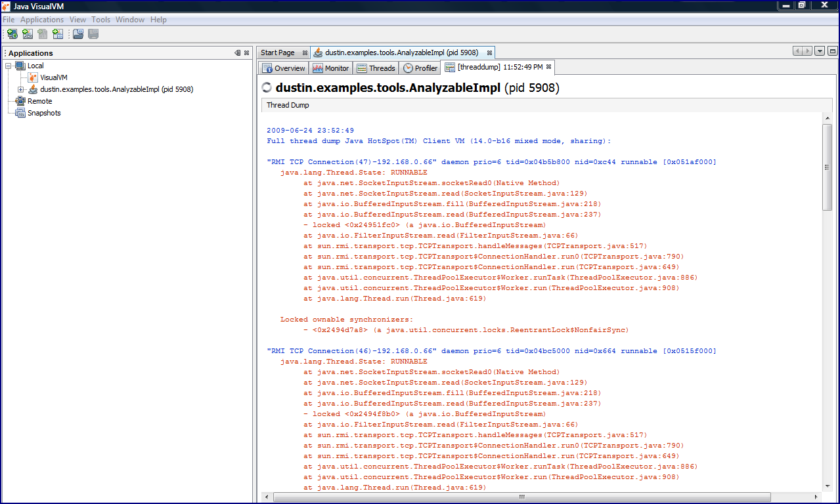Close the Start Page tab
This screenshot has width=840, height=504.
[305, 52]
